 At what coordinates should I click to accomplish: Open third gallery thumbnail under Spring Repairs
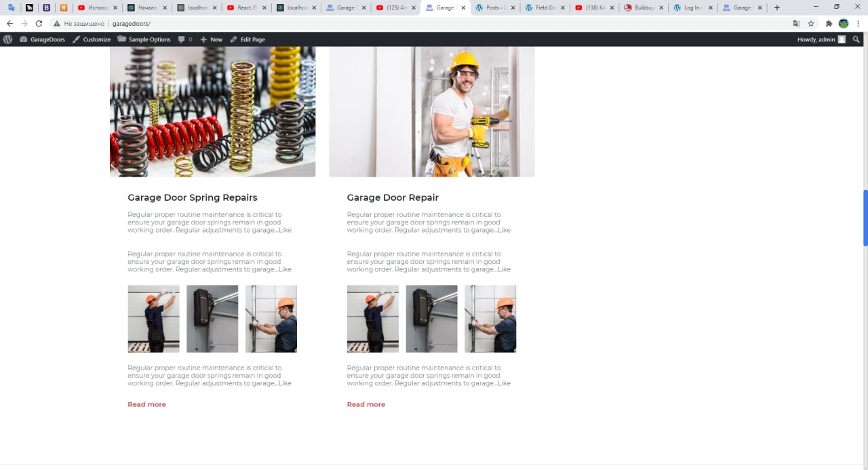(x=271, y=319)
